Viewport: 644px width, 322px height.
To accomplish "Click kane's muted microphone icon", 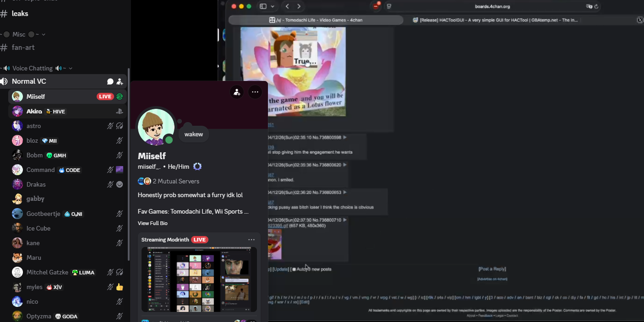I will (x=120, y=243).
